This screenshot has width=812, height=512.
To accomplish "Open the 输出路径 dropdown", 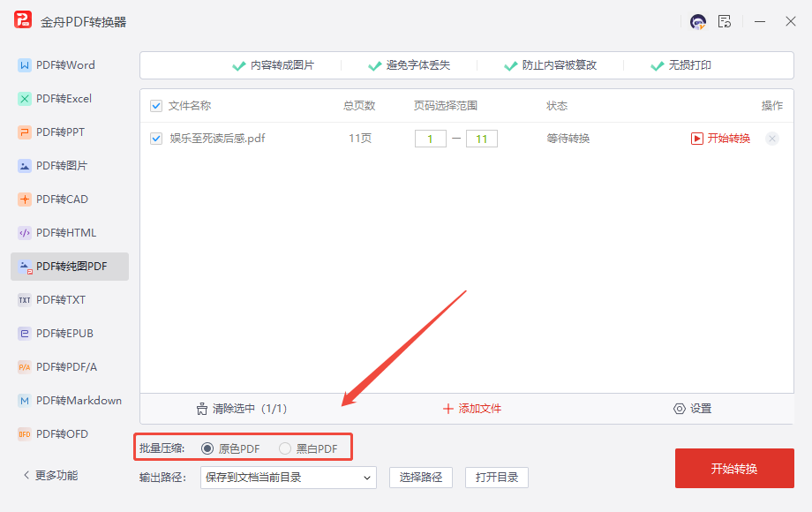I will pos(289,478).
